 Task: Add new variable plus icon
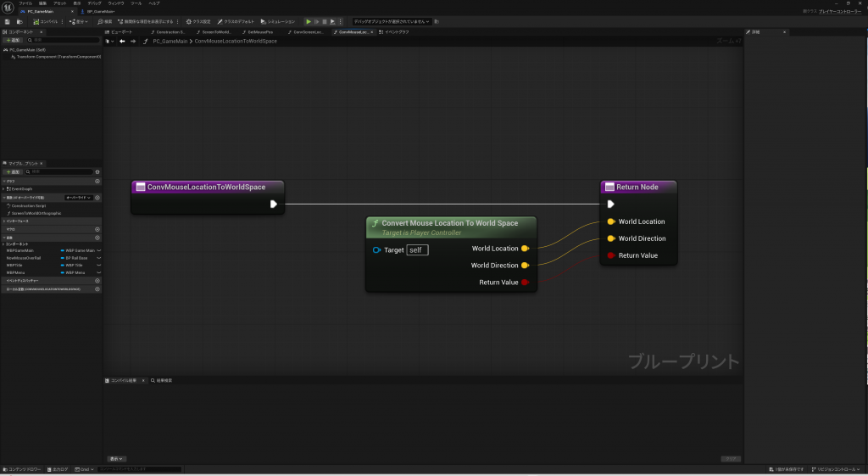click(x=97, y=238)
